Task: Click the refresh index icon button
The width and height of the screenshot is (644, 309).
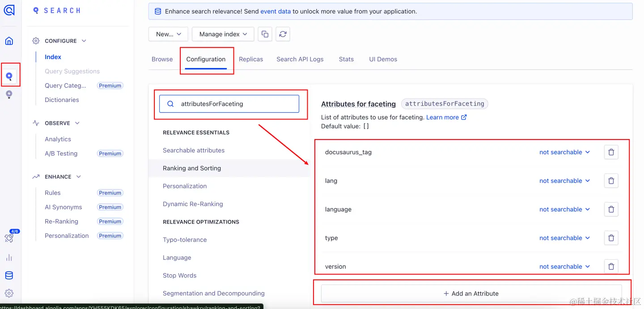Action: click(x=283, y=34)
